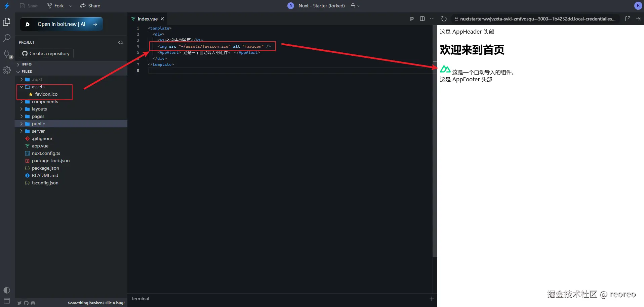Click the Prettier format icon
The image size is (644, 307).
(x=412, y=19)
